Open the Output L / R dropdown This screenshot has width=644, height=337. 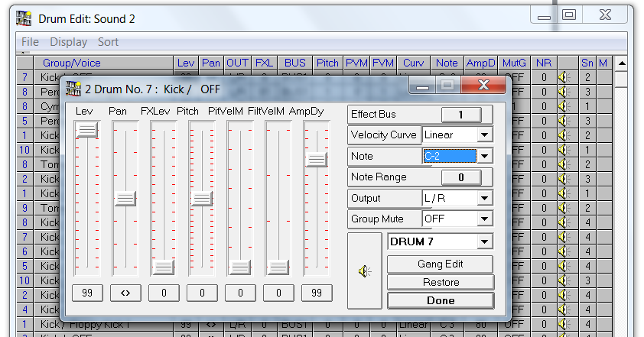coord(483,199)
